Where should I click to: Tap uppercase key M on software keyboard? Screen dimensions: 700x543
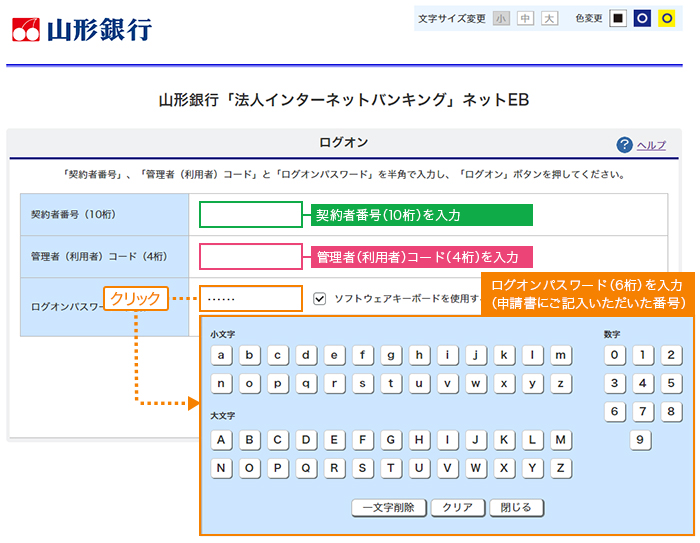(x=561, y=440)
